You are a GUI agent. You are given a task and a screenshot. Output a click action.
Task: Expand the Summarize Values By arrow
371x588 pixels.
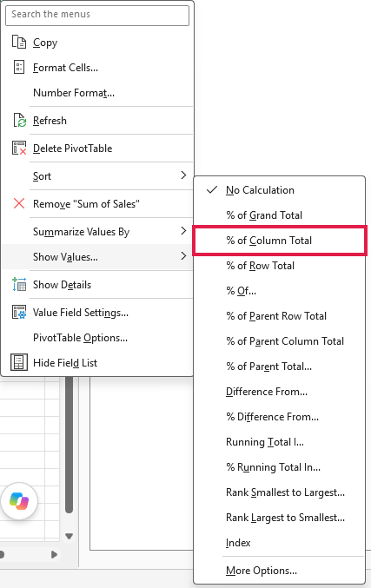pos(183,231)
